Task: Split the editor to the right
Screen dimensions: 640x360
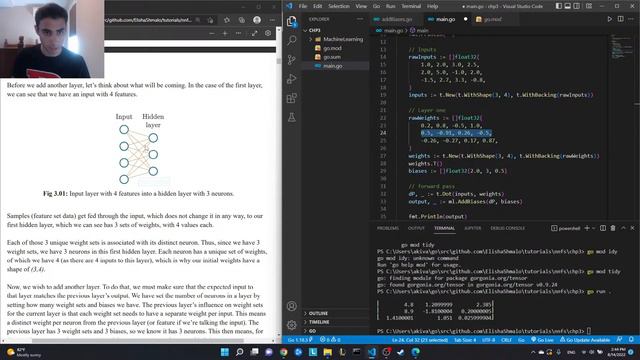Action: pyautogui.click(x=620, y=19)
